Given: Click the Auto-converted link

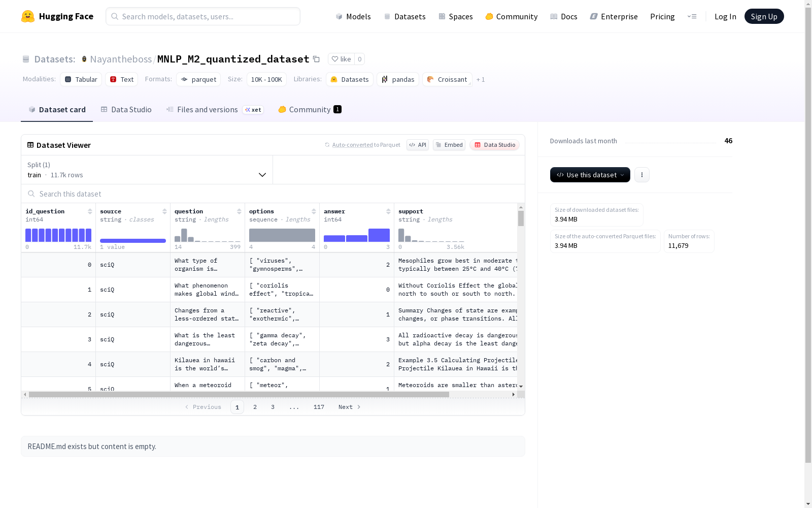Looking at the screenshot, I should (352, 145).
